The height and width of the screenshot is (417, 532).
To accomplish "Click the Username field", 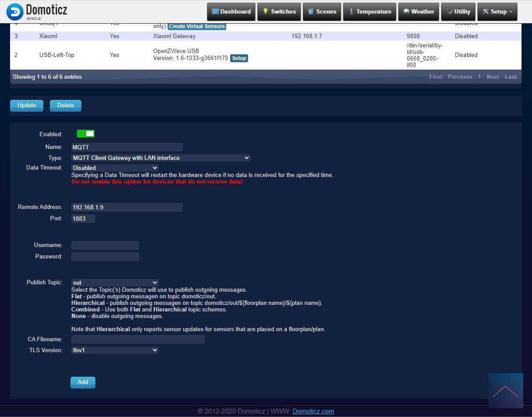I will 105,245.
